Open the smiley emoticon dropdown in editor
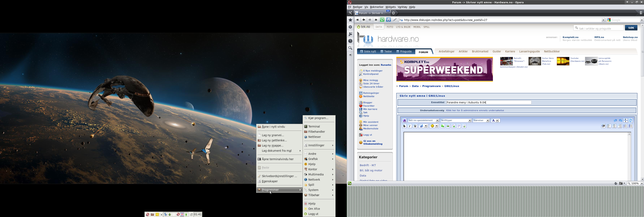This screenshot has width=644, height=217. [434, 126]
